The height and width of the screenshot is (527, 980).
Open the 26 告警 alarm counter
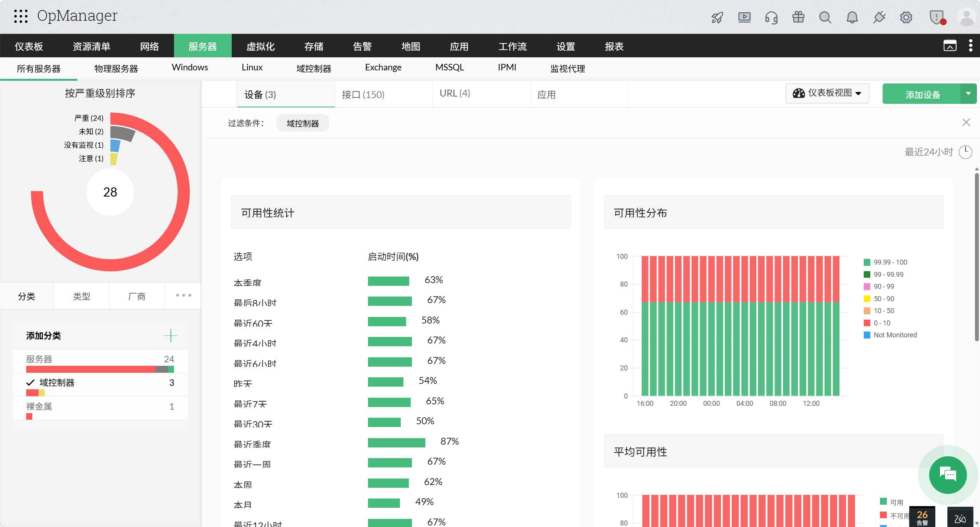922,517
